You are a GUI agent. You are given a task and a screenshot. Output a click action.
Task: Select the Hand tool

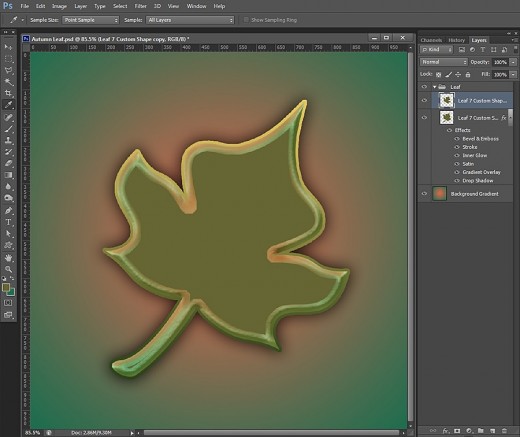click(8, 258)
